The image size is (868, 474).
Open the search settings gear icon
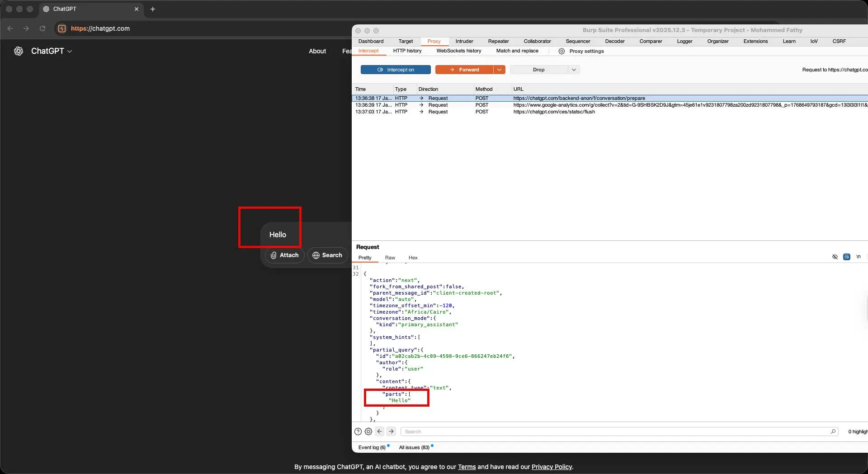click(368, 432)
